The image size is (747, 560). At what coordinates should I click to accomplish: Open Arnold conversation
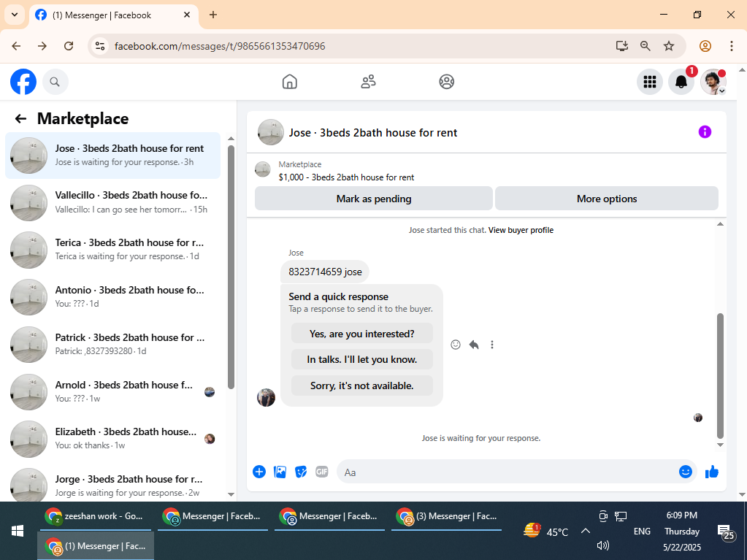(x=113, y=391)
